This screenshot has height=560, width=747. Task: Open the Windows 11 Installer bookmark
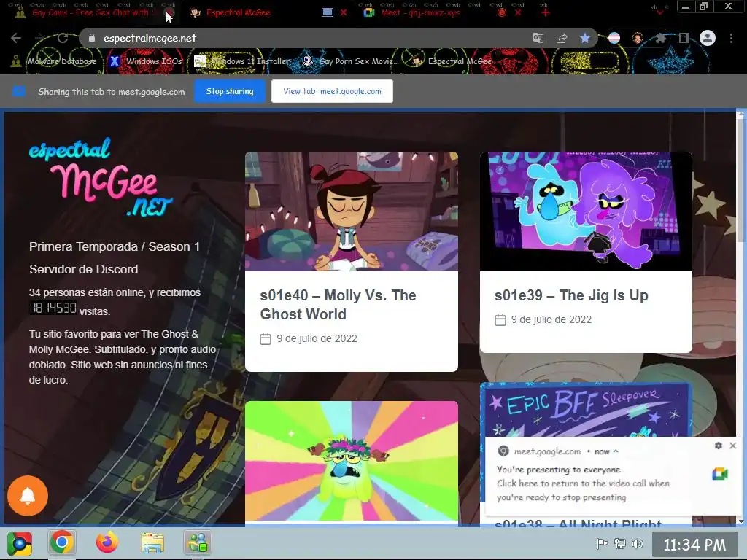pos(242,61)
